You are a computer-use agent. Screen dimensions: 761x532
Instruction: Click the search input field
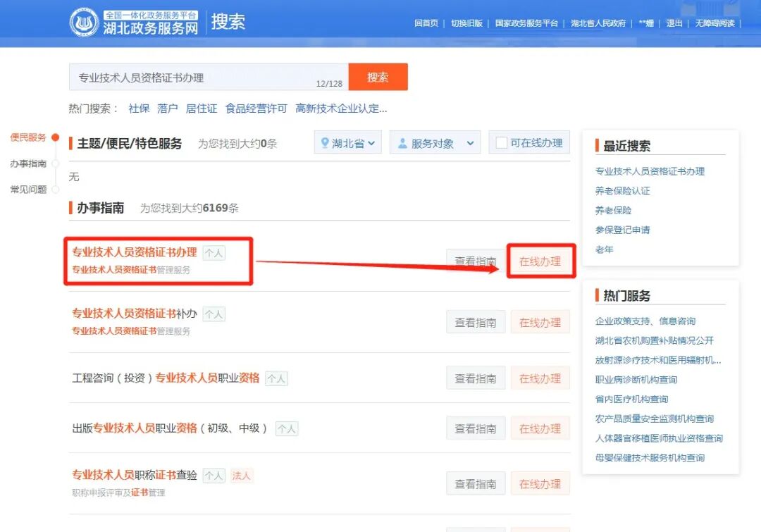(x=209, y=77)
